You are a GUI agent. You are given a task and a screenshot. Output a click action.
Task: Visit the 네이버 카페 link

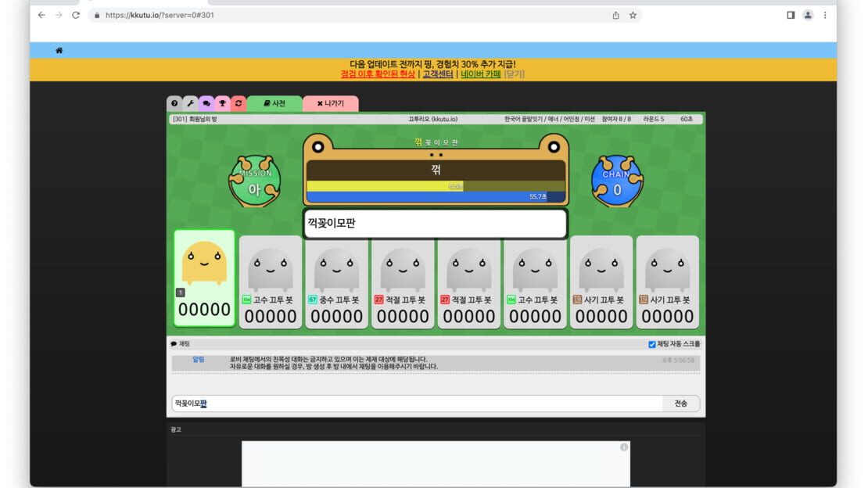pyautogui.click(x=480, y=74)
